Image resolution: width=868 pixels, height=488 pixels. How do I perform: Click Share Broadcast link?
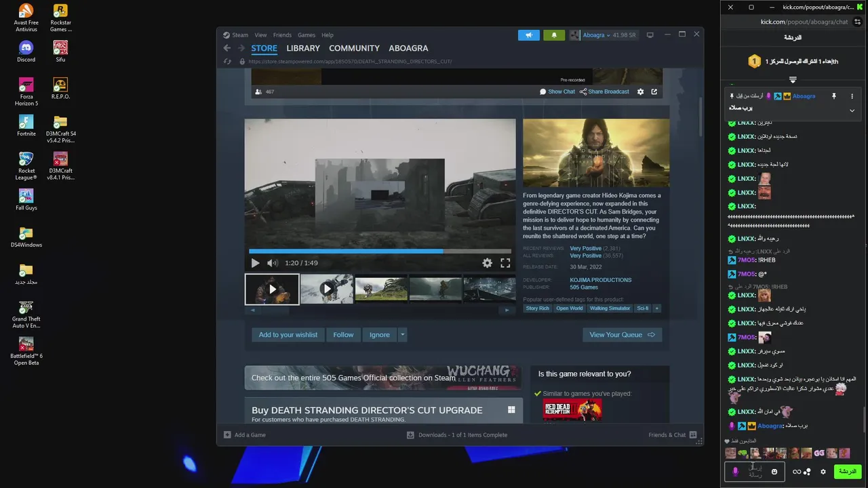tap(604, 91)
